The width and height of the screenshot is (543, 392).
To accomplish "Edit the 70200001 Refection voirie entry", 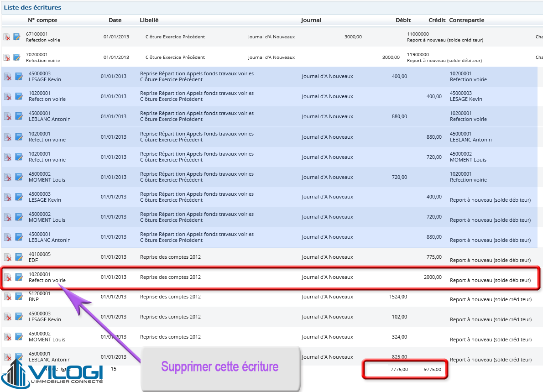I will [x=17, y=57].
